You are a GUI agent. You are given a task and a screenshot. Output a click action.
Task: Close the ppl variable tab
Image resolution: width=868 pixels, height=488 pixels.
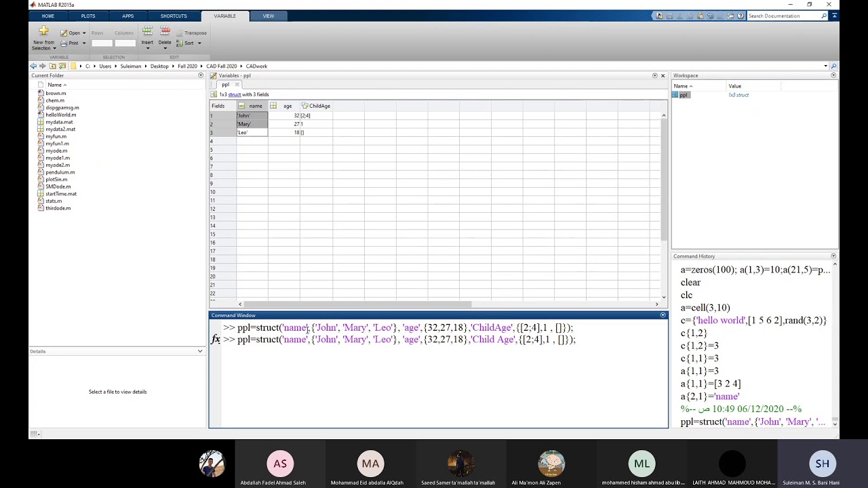(237, 85)
